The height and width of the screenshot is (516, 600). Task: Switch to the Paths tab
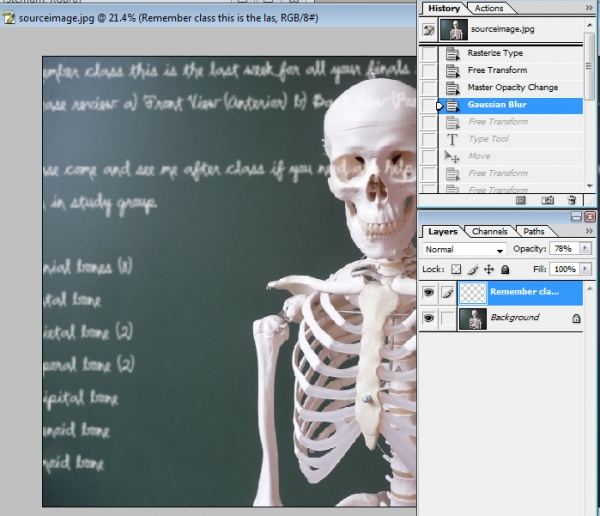pos(534,232)
